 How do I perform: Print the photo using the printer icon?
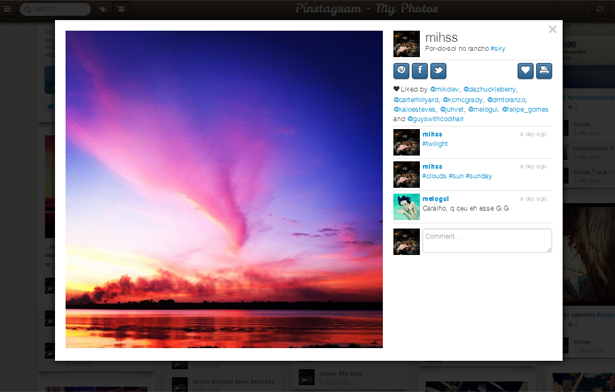[x=544, y=71]
